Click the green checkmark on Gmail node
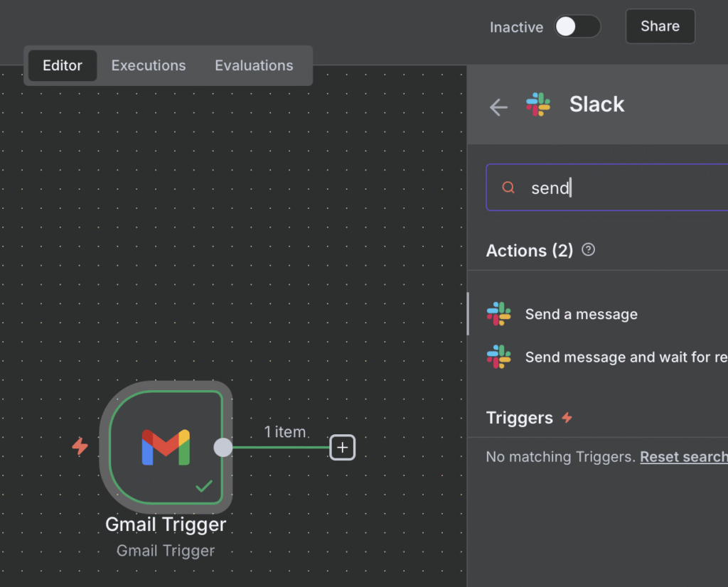728x587 pixels. coord(204,486)
